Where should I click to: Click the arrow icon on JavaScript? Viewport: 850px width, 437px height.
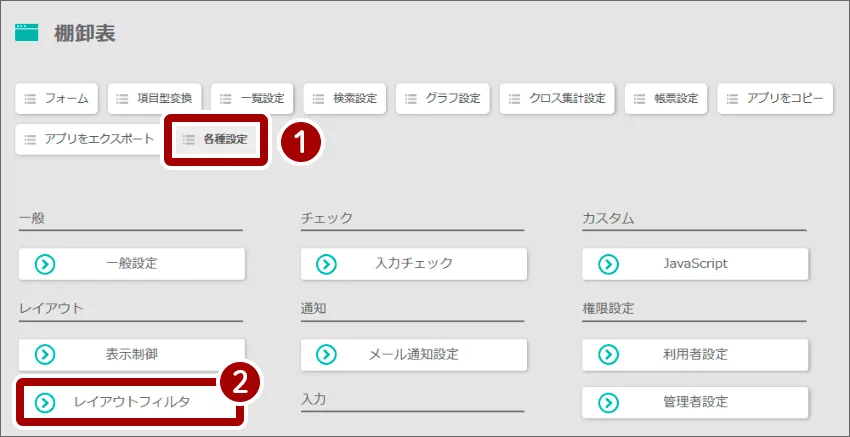point(608,265)
